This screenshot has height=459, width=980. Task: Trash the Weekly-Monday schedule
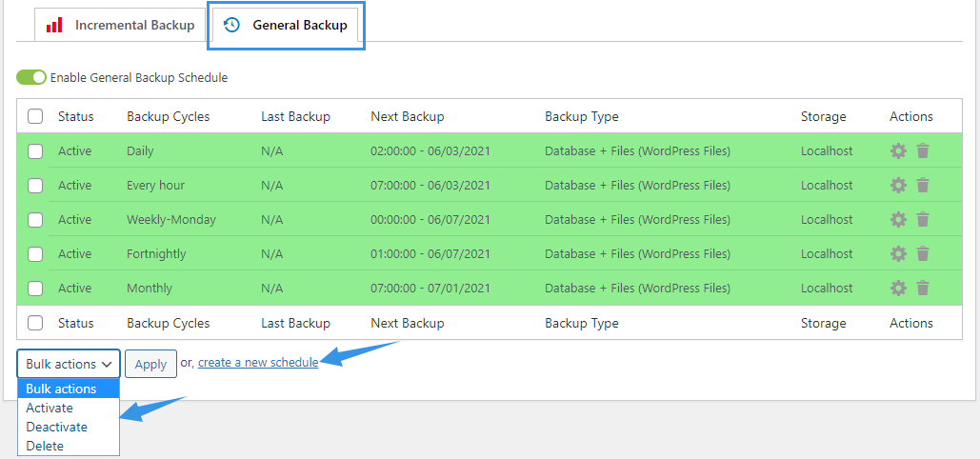[x=923, y=219]
